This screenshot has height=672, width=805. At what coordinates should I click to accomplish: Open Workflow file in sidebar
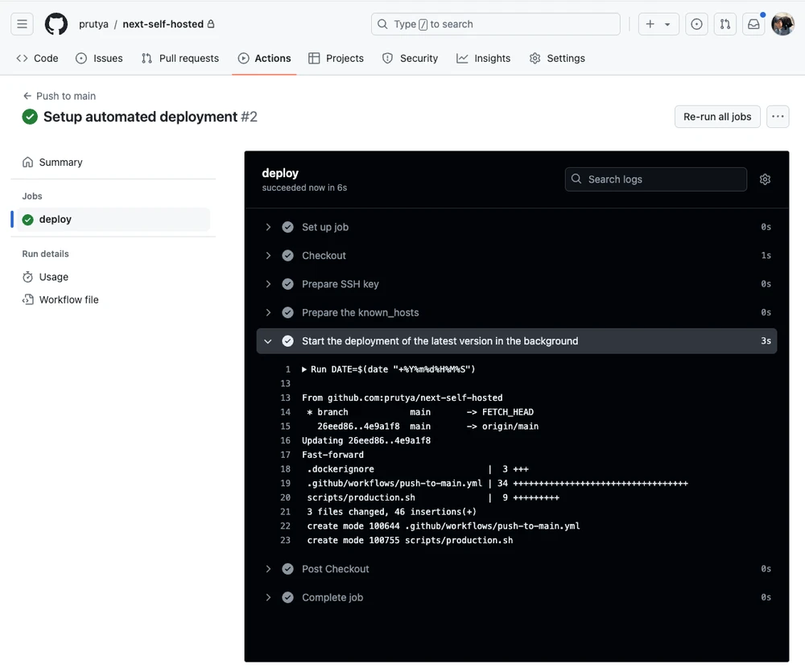68,299
